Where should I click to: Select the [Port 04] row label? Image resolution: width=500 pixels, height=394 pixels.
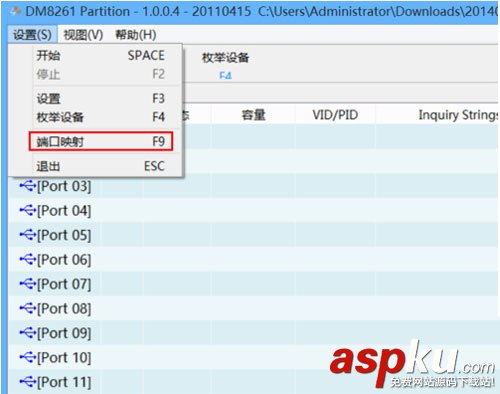[64, 211]
